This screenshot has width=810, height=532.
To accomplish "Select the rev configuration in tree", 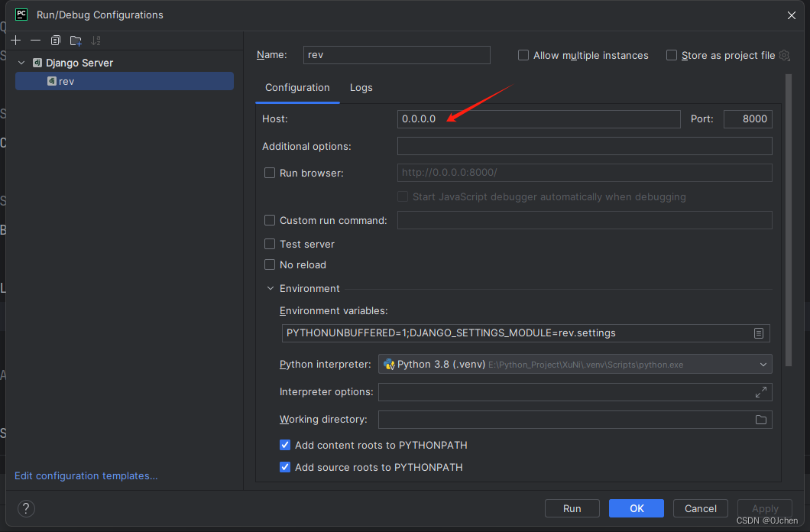I will pos(125,81).
